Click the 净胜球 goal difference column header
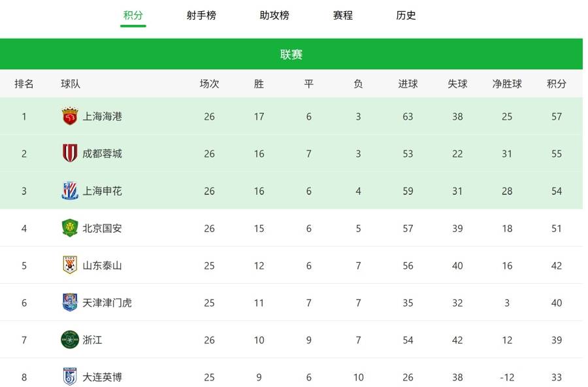The width and height of the screenshot is (588, 387). (x=507, y=84)
